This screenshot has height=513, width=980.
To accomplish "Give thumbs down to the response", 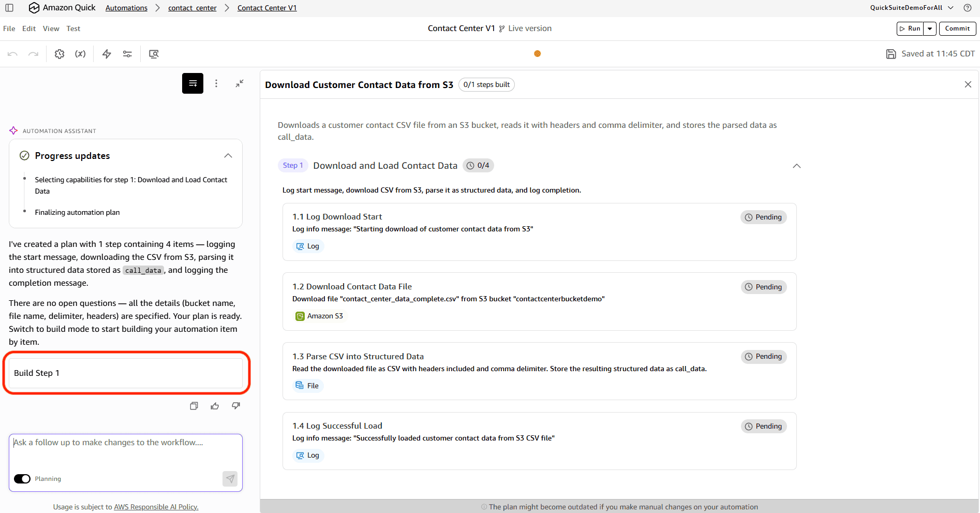I will click(236, 406).
